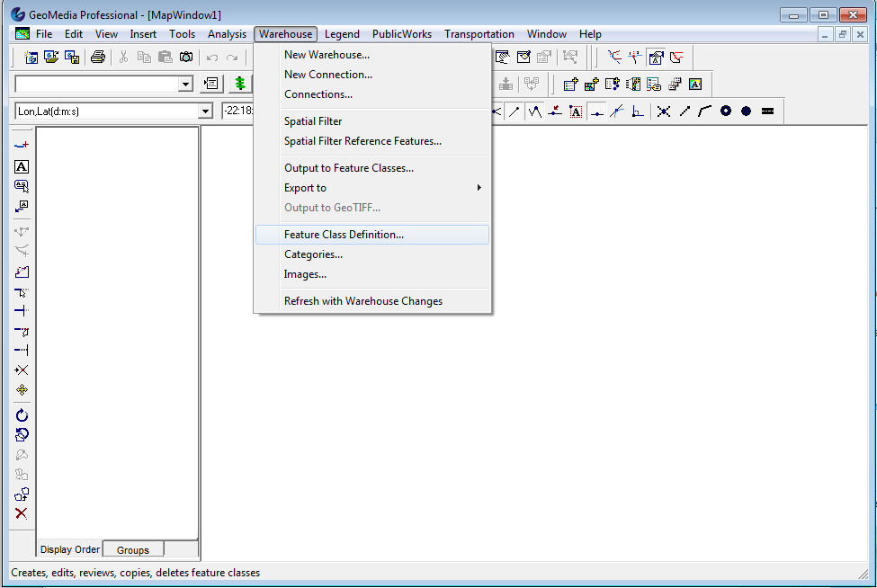Image resolution: width=877 pixels, height=588 pixels.
Task: Select the Insert Text tool icon
Action: point(21,166)
